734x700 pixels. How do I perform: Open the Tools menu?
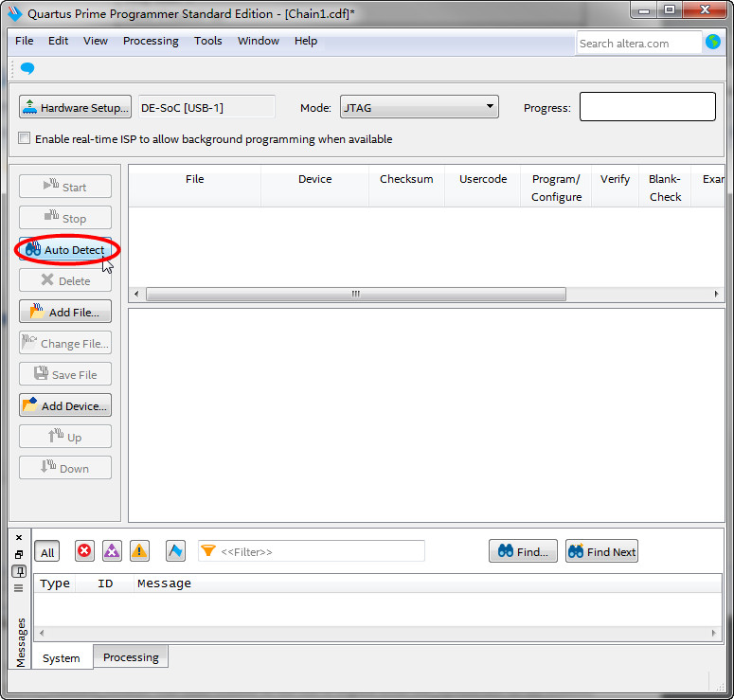207,41
